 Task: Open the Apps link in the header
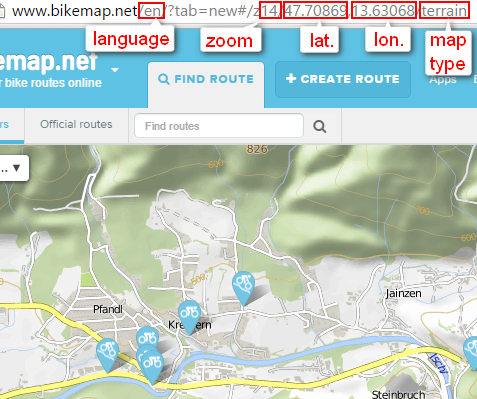tap(443, 80)
